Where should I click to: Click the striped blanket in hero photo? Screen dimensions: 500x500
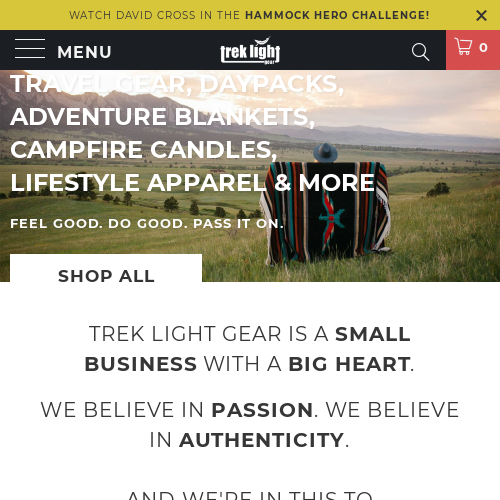tap(325, 212)
